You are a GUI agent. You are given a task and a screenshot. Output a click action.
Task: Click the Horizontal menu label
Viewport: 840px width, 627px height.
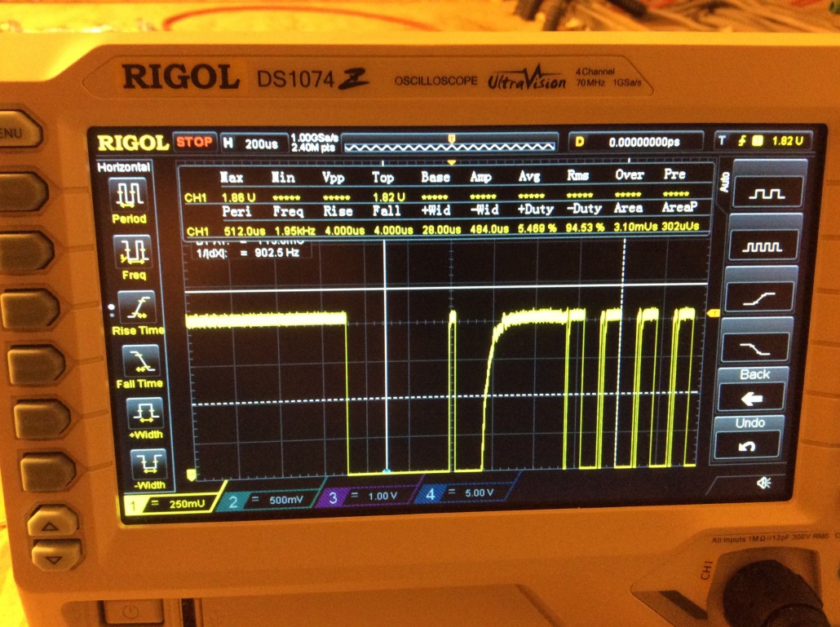point(124,167)
